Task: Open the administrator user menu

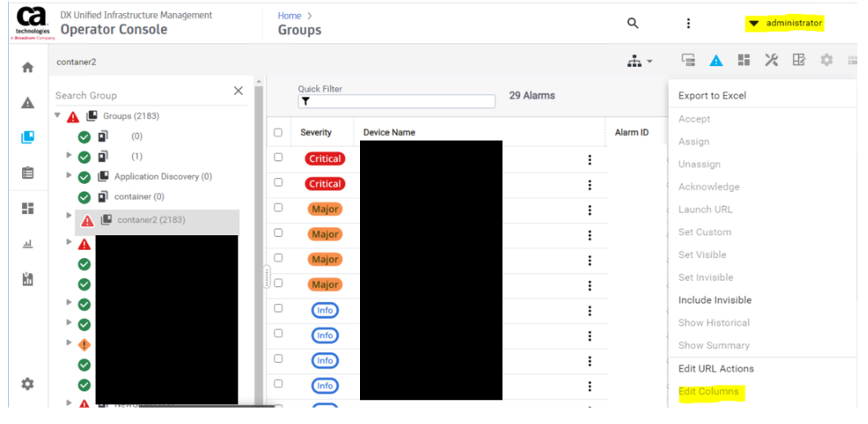Action: coord(785,23)
